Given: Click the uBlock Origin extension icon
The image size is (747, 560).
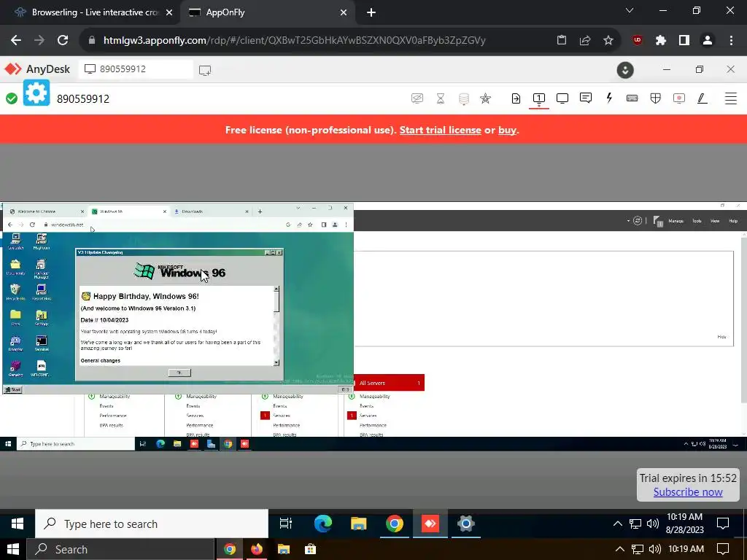Looking at the screenshot, I should 637,41.
